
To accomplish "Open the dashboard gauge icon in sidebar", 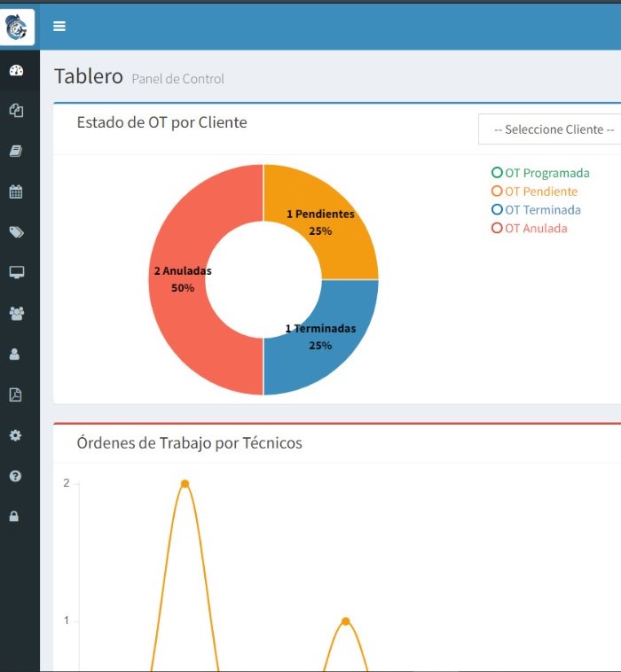I will (16, 71).
